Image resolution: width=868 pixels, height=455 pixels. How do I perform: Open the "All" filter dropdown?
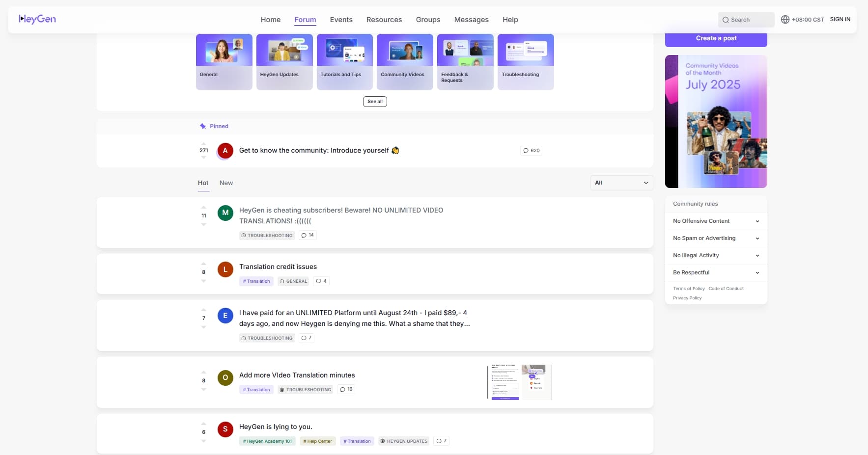click(x=622, y=183)
